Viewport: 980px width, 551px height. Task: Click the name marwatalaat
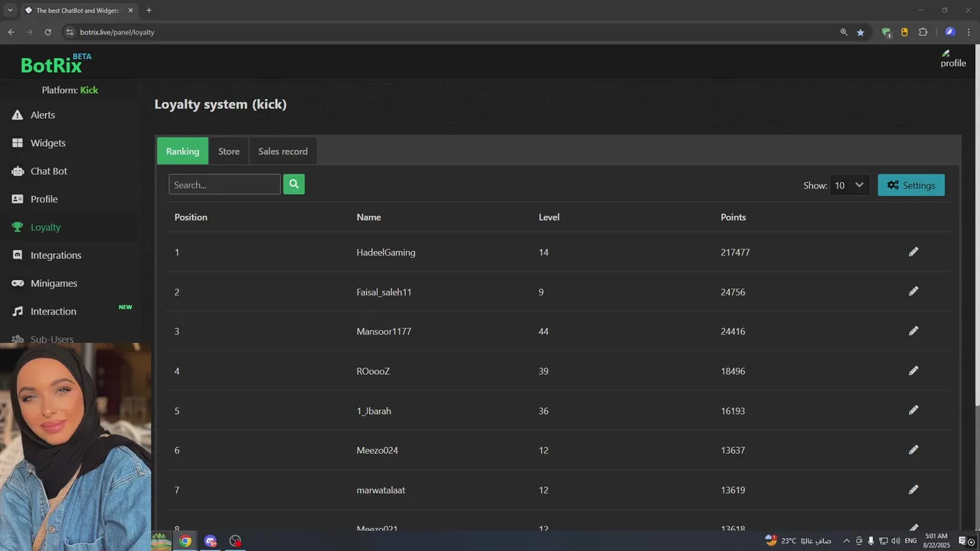(x=381, y=490)
